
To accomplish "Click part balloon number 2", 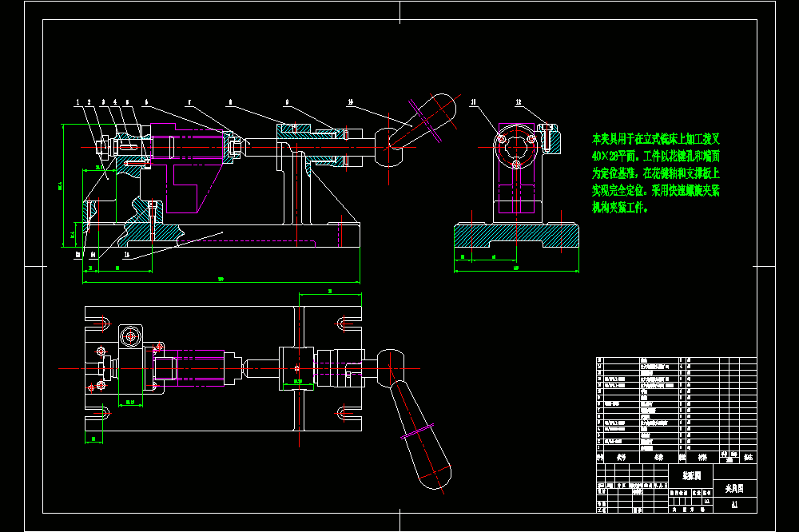I will click(x=89, y=102).
